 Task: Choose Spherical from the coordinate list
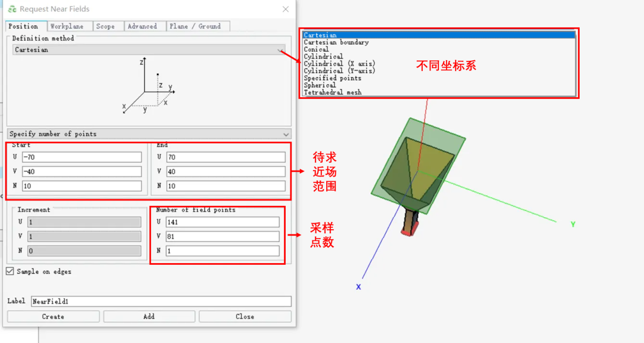320,85
